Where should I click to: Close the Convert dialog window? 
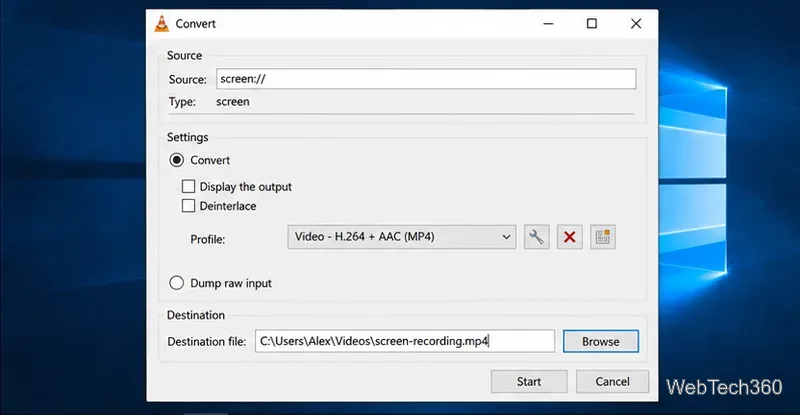coord(636,23)
